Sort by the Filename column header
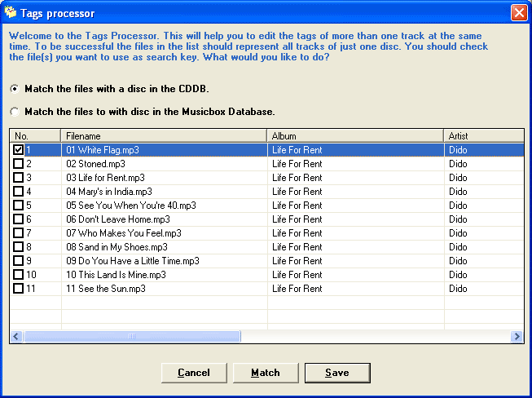Viewport: 532px width, 398px height. tap(164, 135)
